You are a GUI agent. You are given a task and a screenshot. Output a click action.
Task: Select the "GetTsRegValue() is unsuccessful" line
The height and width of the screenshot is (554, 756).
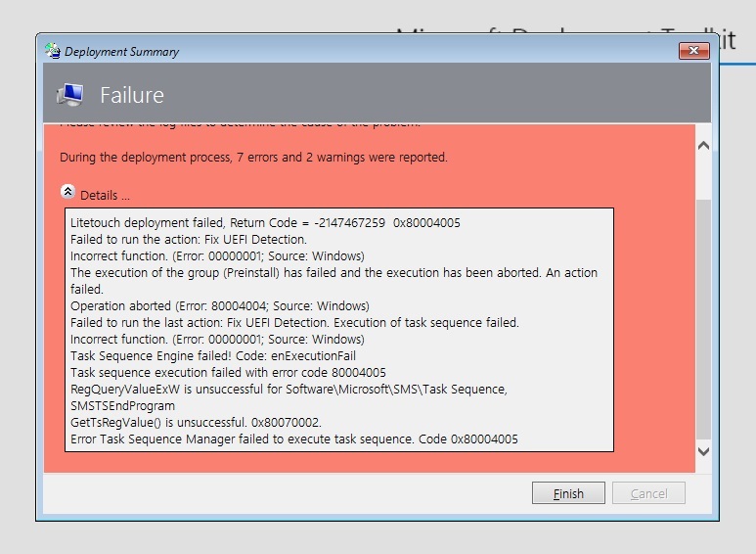point(196,423)
